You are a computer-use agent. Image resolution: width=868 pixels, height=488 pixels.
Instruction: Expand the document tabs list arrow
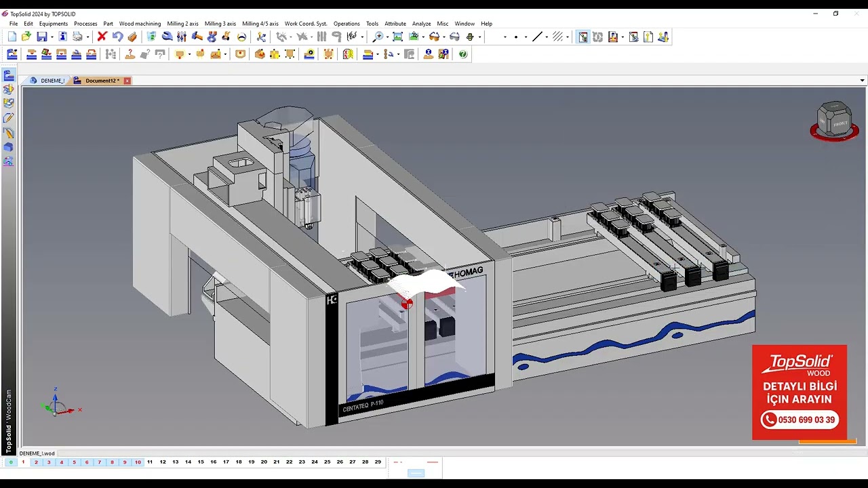862,81
